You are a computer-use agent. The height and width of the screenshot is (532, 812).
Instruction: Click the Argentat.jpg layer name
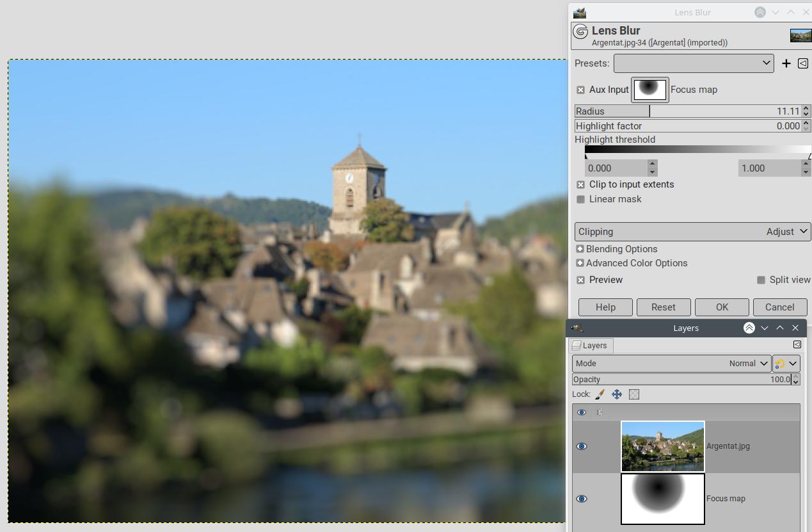tap(728, 446)
